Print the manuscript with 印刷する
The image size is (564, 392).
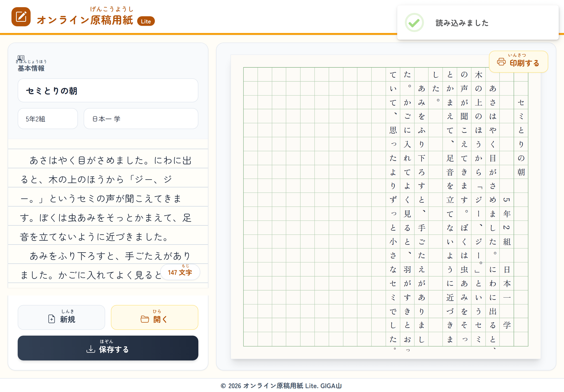[x=519, y=62]
